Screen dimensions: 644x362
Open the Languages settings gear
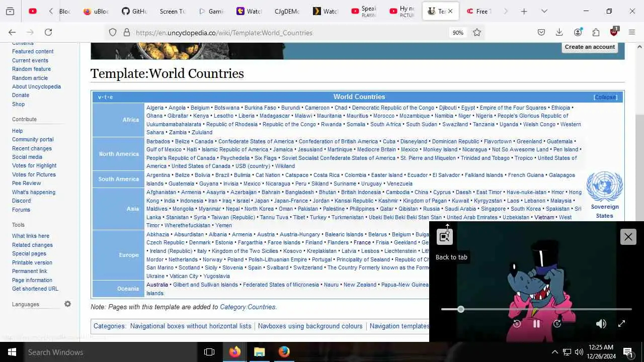tap(67, 304)
